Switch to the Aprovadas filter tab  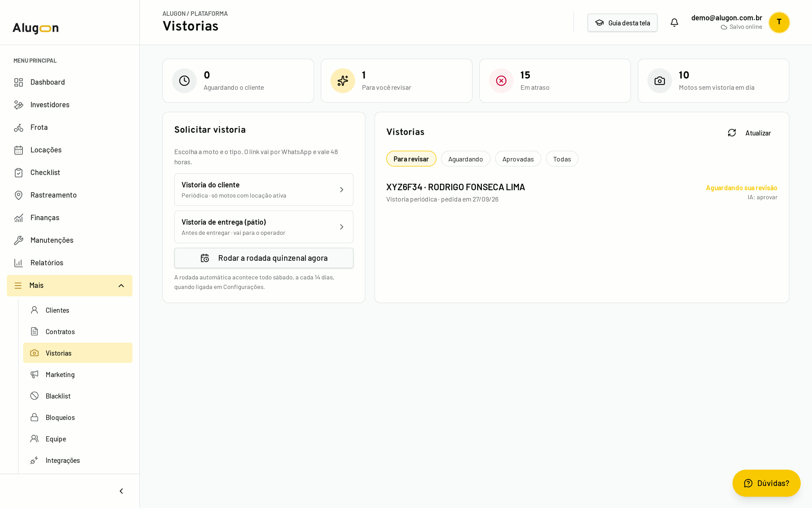pyautogui.click(x=518, y=159)
